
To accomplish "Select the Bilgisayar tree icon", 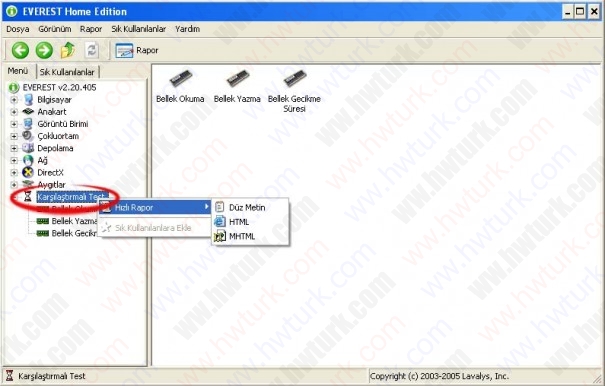I will click(28, 100).
